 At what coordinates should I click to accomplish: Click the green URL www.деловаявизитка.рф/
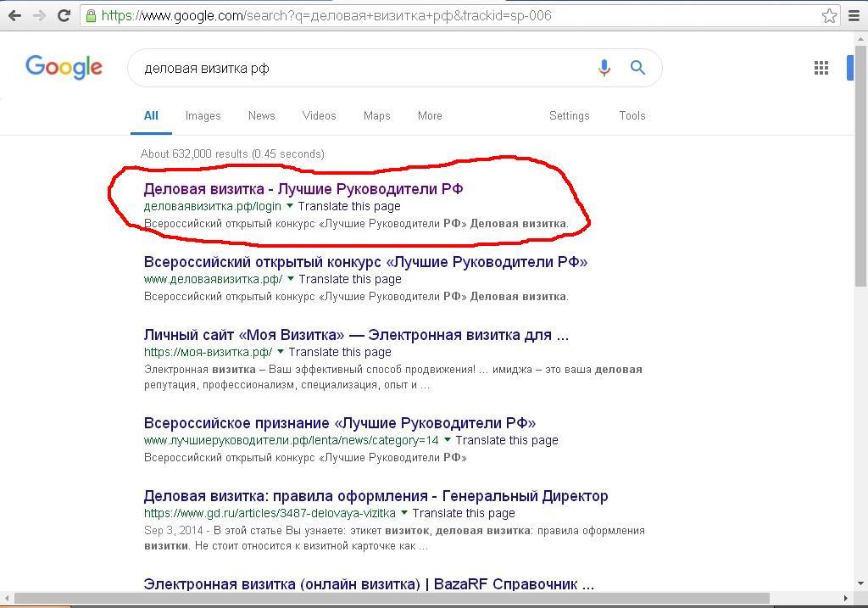tap(213, 280)
